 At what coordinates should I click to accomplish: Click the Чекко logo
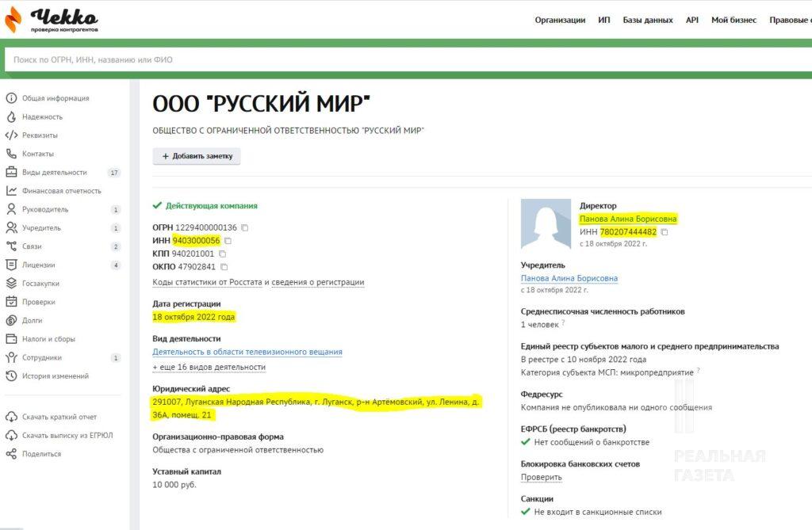(x=51, y=20)
